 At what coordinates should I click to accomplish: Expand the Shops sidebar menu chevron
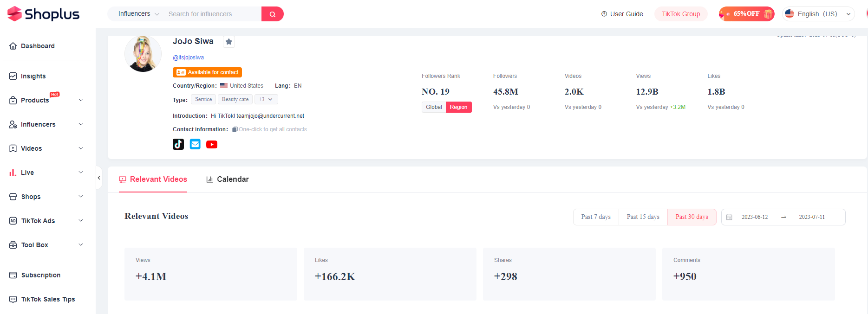click(81, 197)
